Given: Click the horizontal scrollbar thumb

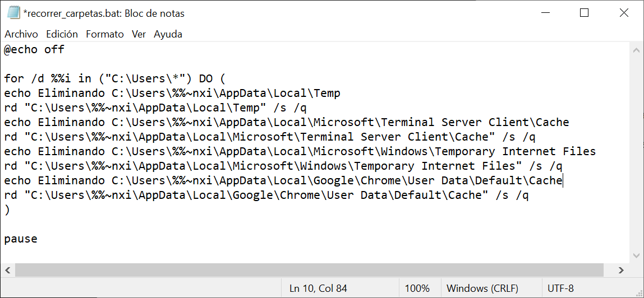Looking at the screenshot, I should tap(309, 270).
